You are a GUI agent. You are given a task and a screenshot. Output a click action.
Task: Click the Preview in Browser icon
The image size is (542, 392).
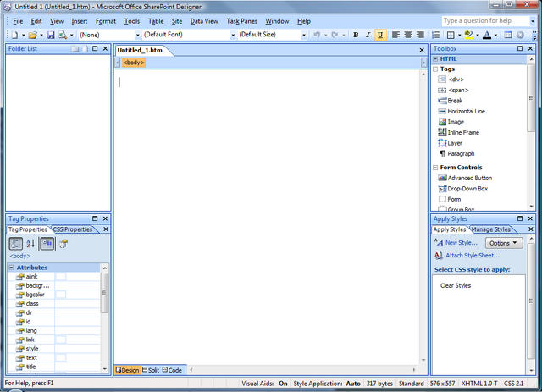pos(63,35)
